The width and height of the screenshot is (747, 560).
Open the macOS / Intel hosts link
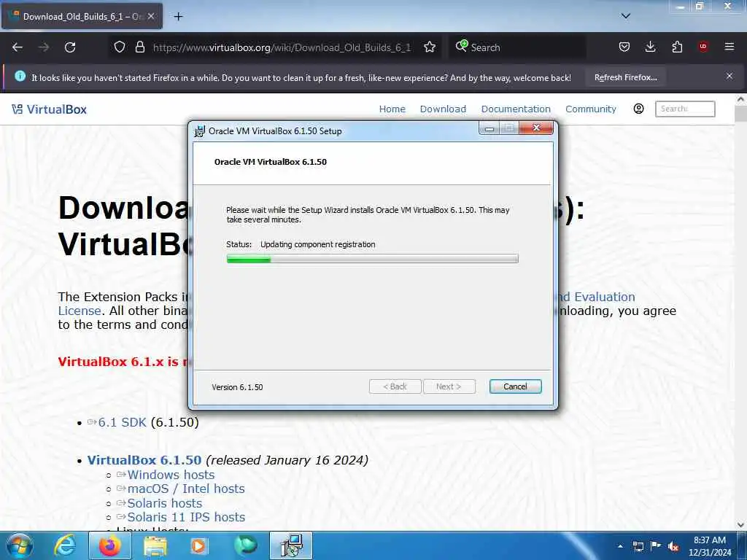coord(186,489)
